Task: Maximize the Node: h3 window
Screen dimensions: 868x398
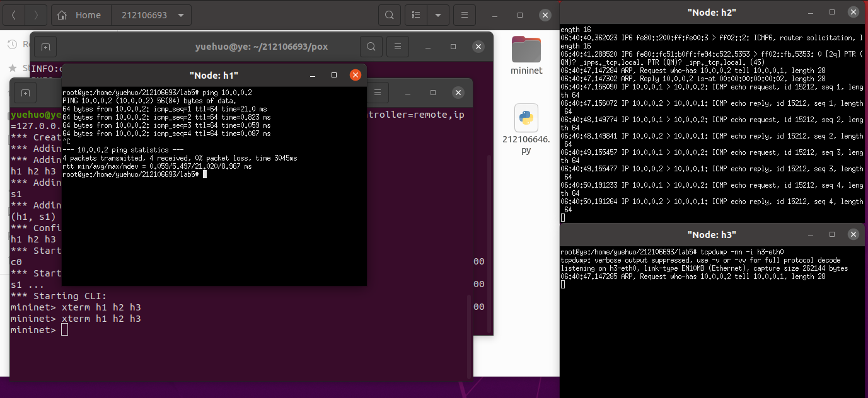Action: [x=832, y=234]
